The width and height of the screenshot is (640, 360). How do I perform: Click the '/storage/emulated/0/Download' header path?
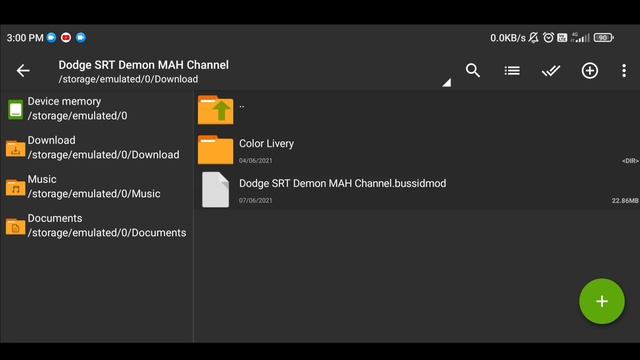128,79
